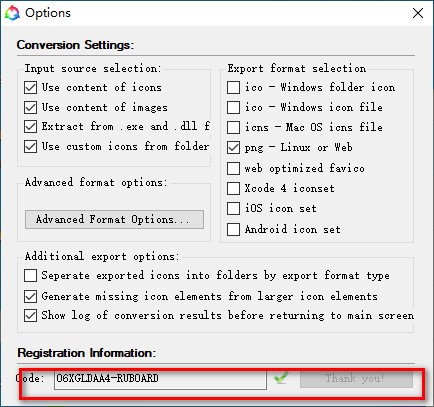Enable Seperate exported icons into folders
Screen dimensions: 434x407
(x=30, y=276)
